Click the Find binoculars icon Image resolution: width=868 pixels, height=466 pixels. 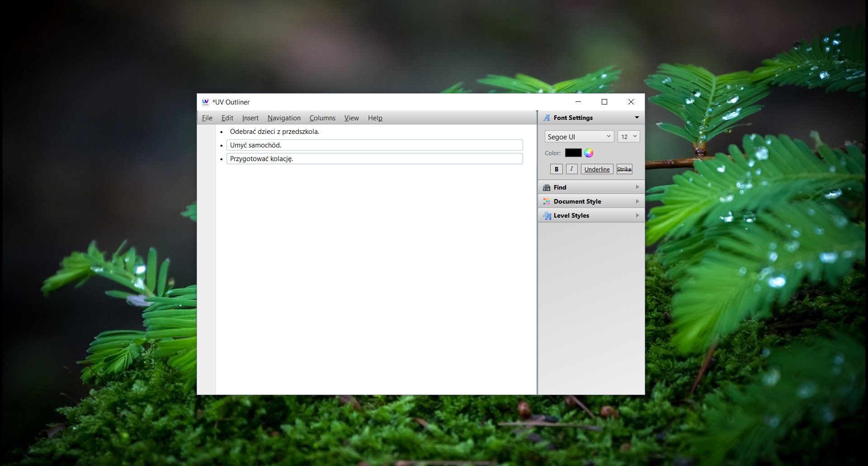coord(546,187)
